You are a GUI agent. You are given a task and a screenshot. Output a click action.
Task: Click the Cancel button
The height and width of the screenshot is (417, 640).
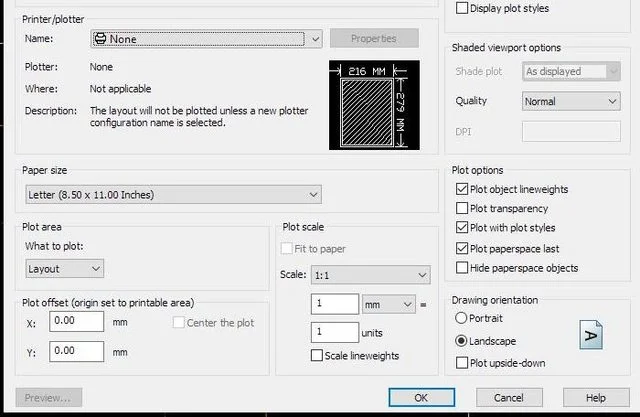509,397
